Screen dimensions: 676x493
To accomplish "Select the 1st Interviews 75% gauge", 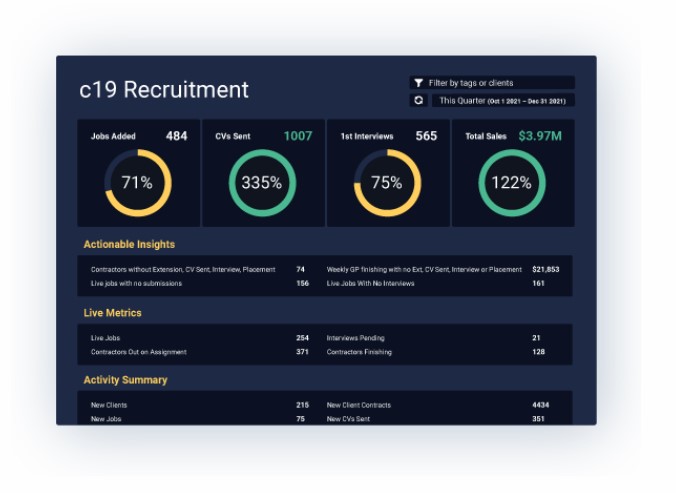I will (x=386, y=183).
